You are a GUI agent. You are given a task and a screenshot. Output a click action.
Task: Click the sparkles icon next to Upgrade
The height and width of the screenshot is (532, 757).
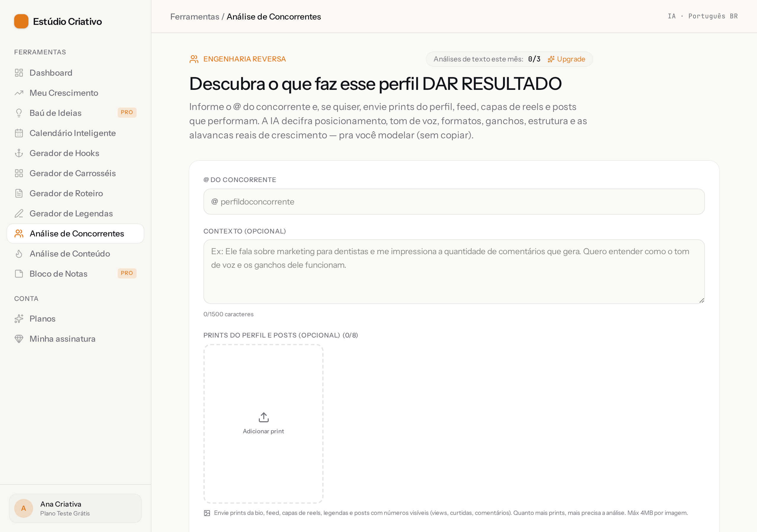pos(551,59)
